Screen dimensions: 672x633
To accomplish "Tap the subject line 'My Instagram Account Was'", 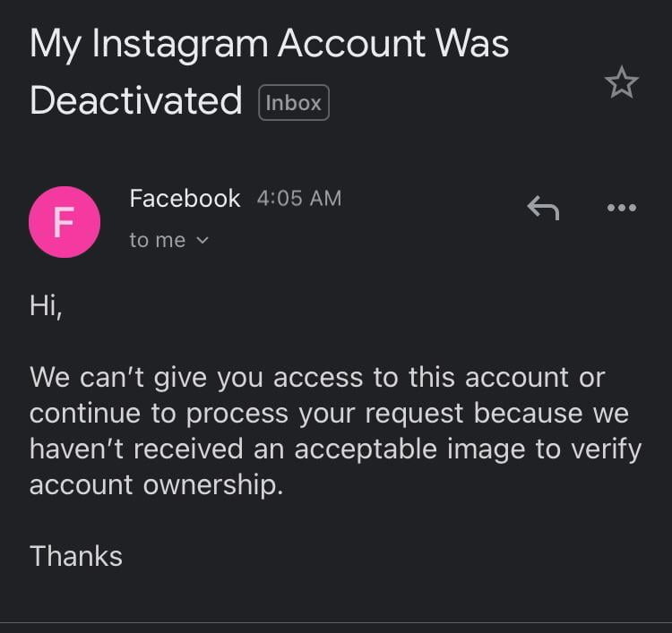I will 269,44.
